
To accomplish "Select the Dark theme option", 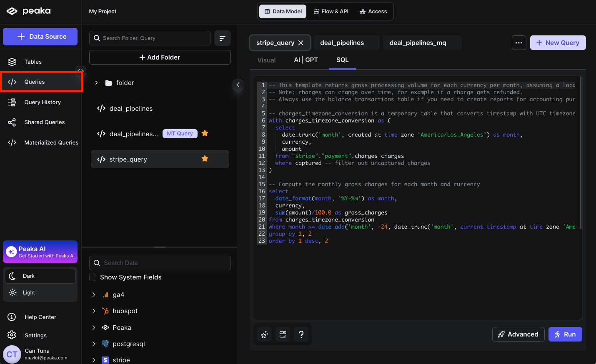I will tap(29, 276).
